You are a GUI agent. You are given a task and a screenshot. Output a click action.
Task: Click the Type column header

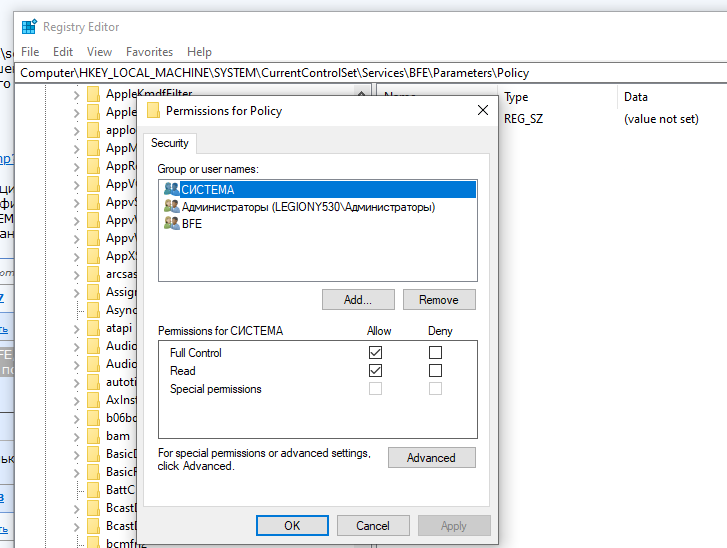click(557, 97)
